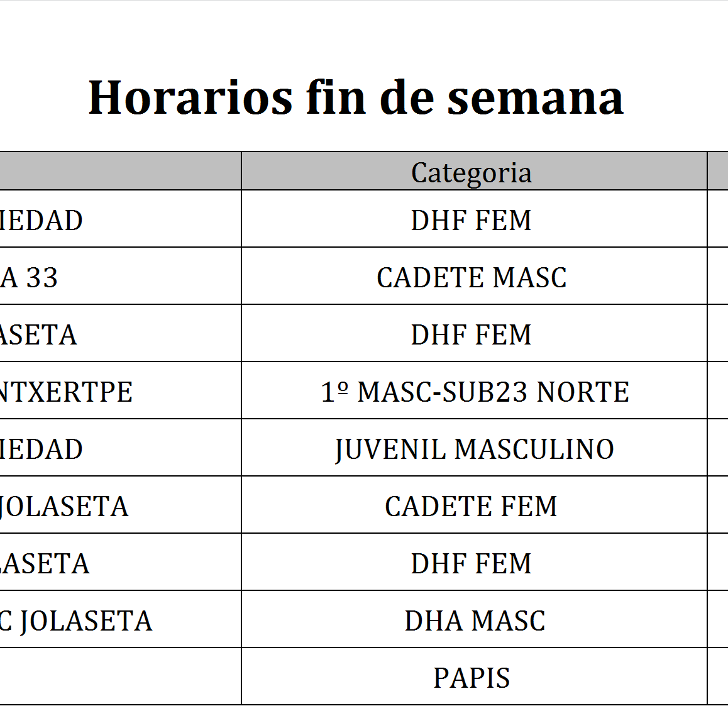The width and height of the screenshot is (728, 728).
Task: Select the 1º MASC-SUB23 NORTE cell
Action: pos(475,392)
